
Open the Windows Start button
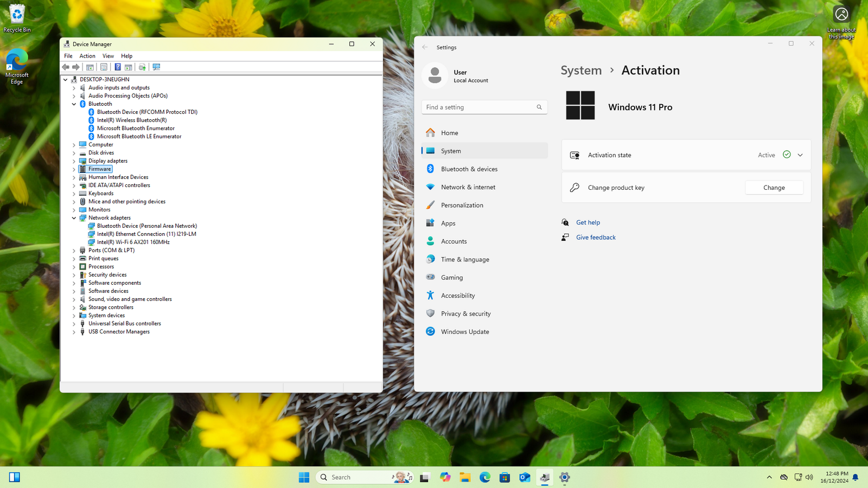(304, 477)
